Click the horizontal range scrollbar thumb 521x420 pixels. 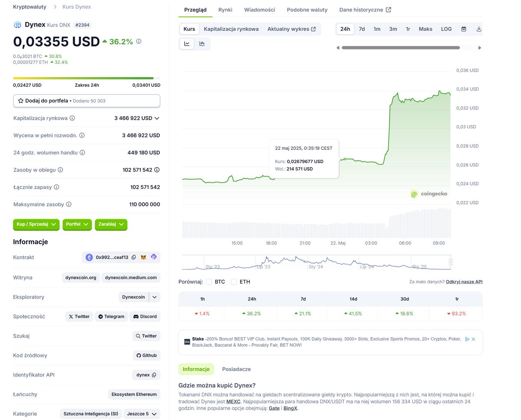(x=401, y=48)
